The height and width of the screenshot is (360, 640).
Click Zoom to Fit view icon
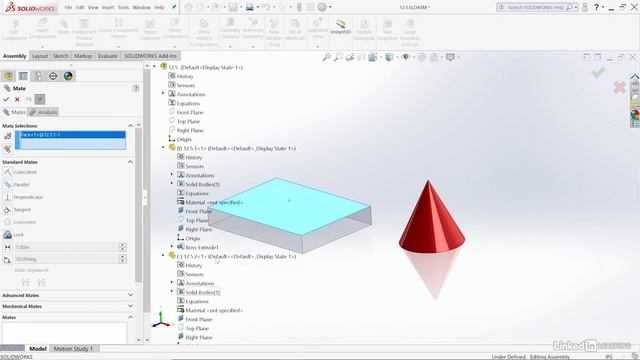point(327,57)
